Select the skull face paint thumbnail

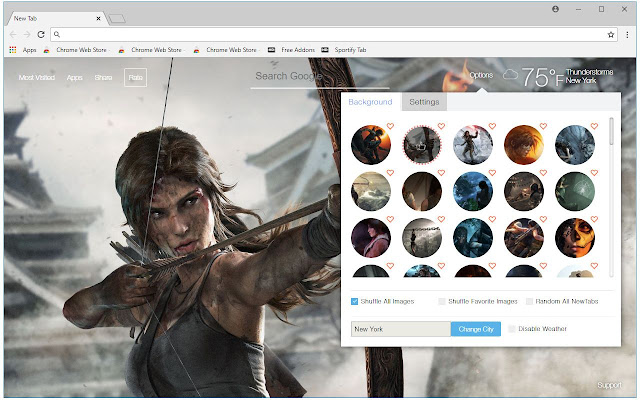pyautogui.click(x=575, y=238)
